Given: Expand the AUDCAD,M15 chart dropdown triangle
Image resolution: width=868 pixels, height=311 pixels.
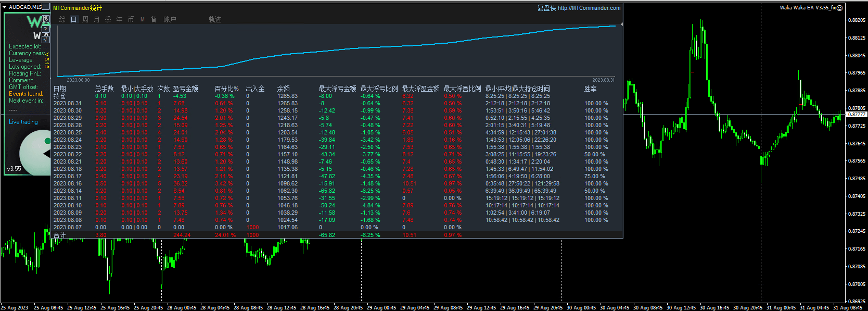Looking at the screenshot, I should coord(4,7).
